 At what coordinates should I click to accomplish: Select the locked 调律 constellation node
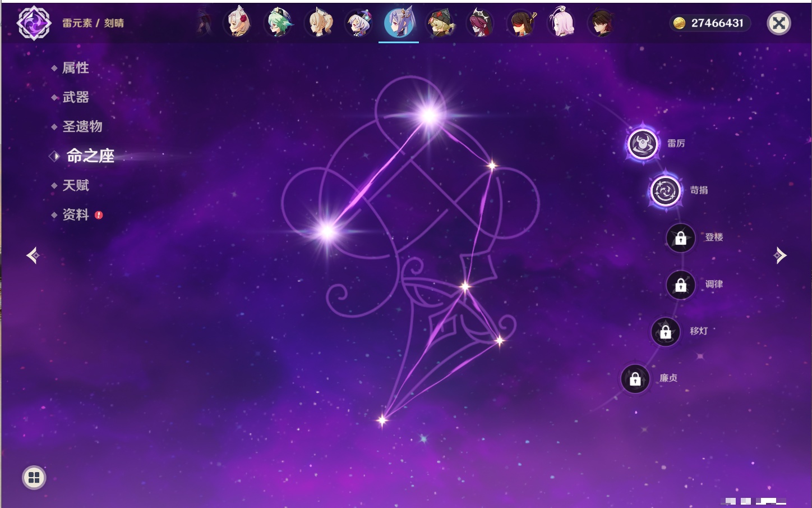point(681,285)
